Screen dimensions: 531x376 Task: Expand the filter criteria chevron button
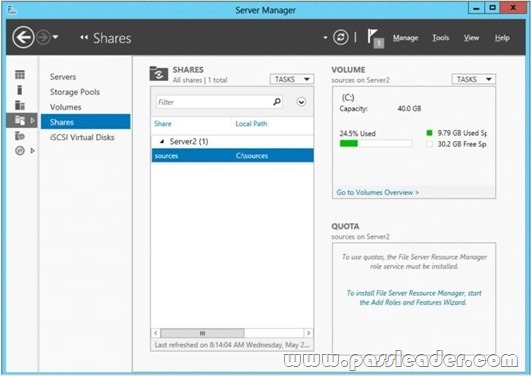click(x=301, y=102)
